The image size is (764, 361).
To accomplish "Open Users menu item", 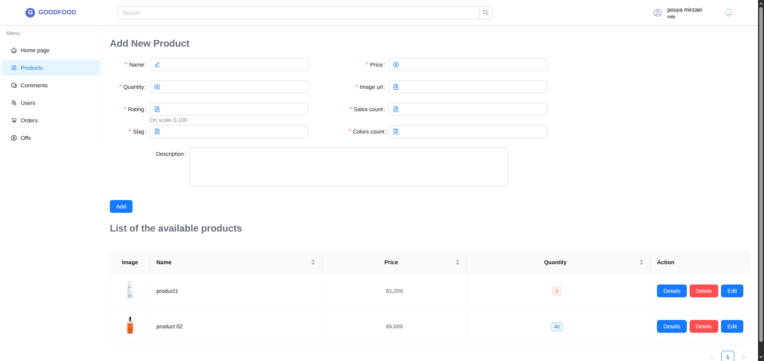I will [x=51, y=103].
